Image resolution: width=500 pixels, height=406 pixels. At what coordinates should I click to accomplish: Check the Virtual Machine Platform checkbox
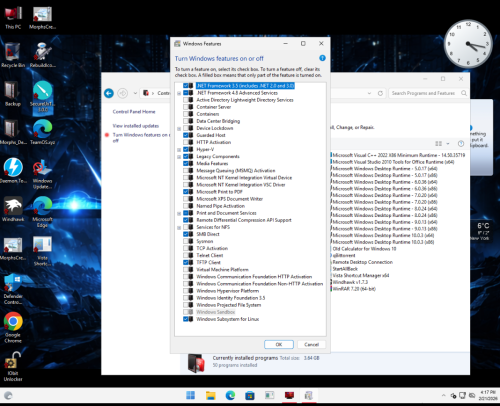click(x=186, y=269)
